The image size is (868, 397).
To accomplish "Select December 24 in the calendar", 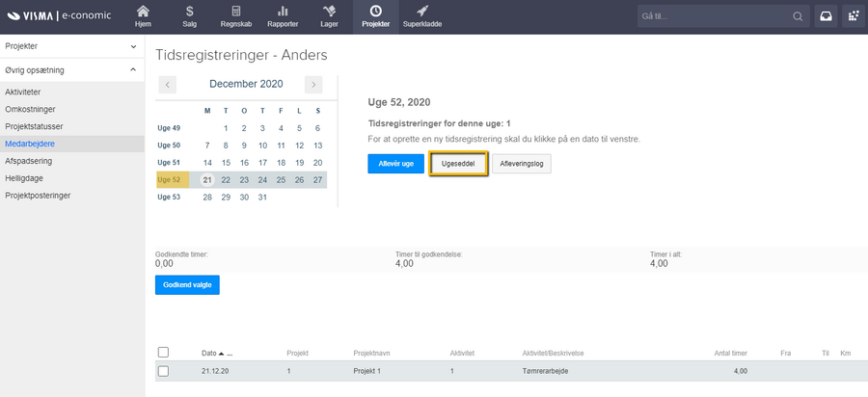I will (262, 179).
